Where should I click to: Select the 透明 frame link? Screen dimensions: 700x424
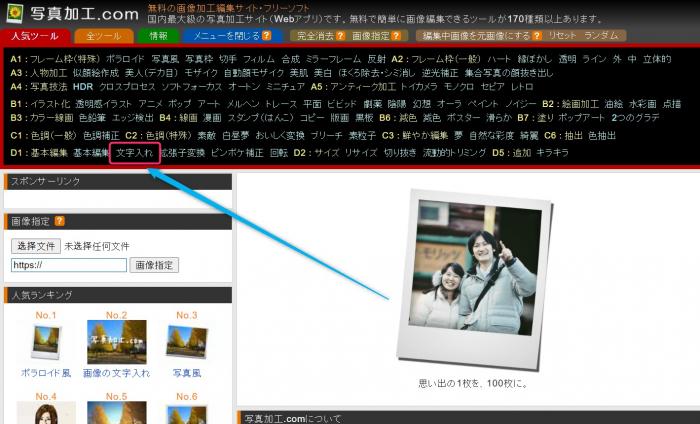(x=567, y=59)
